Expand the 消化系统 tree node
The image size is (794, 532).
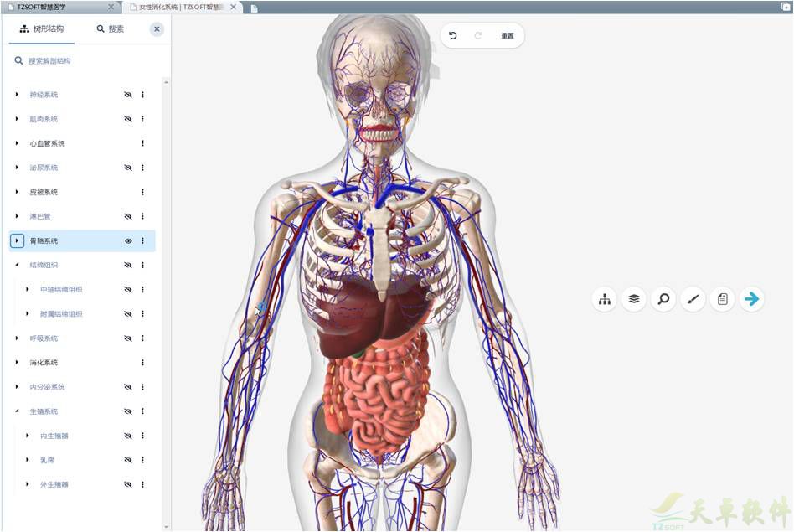click(17, 363)
